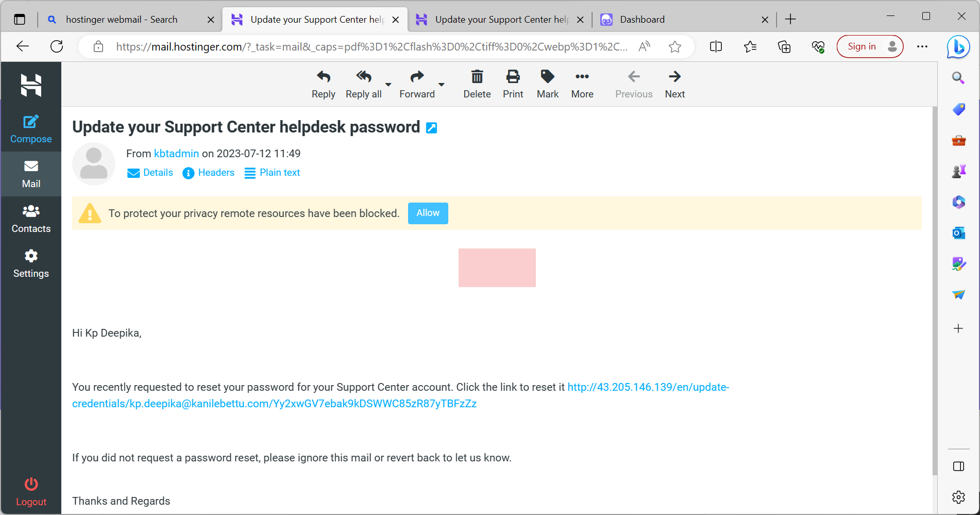Open sidebar Shopping tag icon
This screenshot has width=980, height=515.
(x=958, y=109)
